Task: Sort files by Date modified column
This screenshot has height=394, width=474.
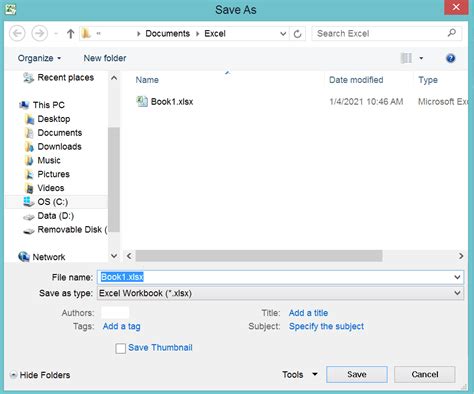Action: (356, 80)
